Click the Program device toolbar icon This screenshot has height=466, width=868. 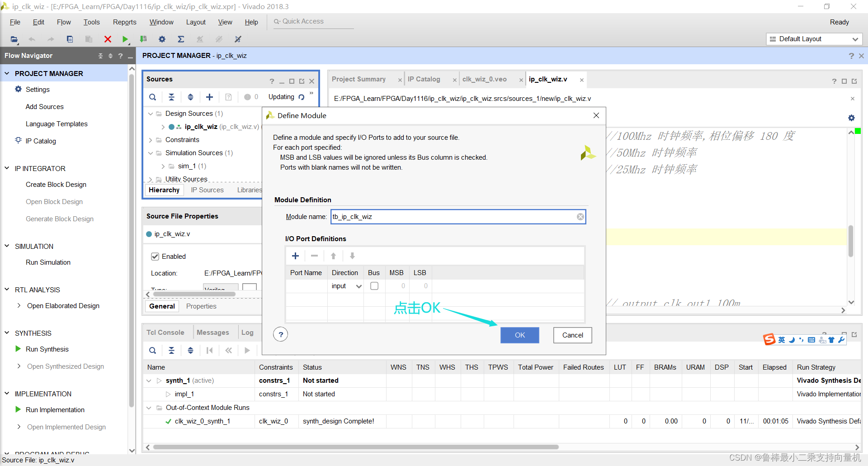pos(143,39)
